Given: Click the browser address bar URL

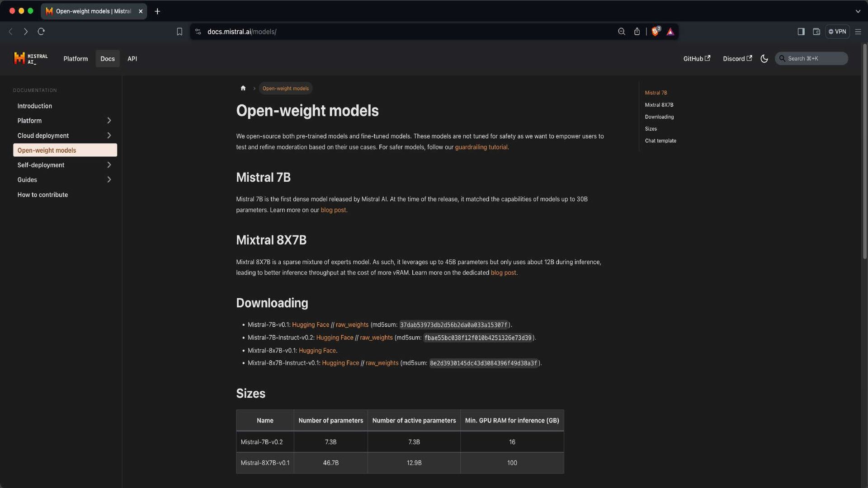Looking at the screenshot, I should pos(242,32).
